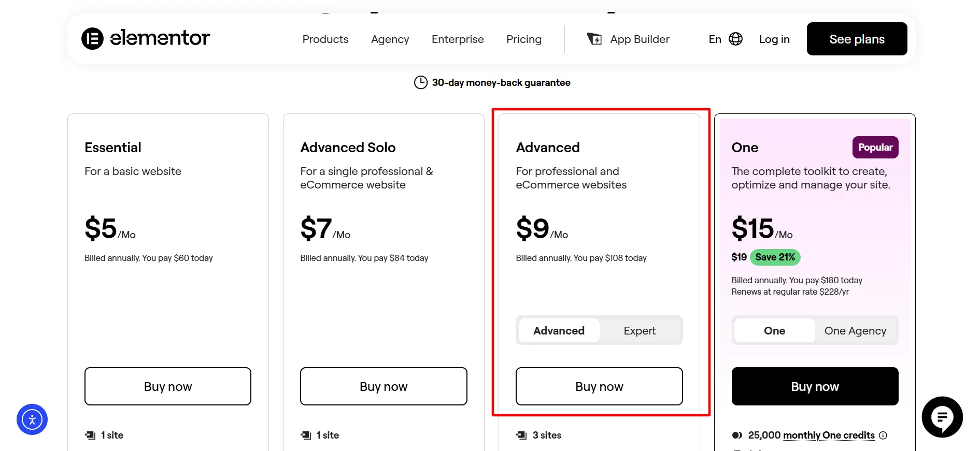The height and width of the screenshot is (451, 980).
Task: Click the monthly One credits link
Action: pos(829,435)
